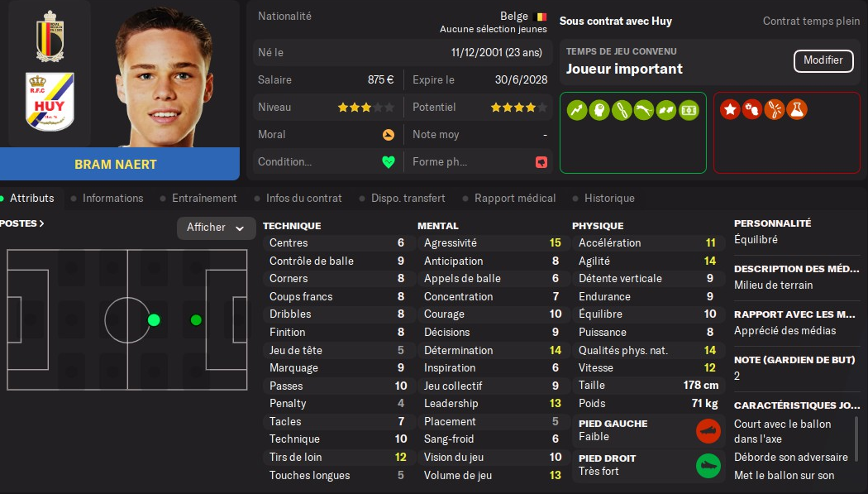Click the green heartbeat condition icon
Image resolution: width=868 pixels, height=494 pixels.
pyautogui.click(x=388, y=162)
